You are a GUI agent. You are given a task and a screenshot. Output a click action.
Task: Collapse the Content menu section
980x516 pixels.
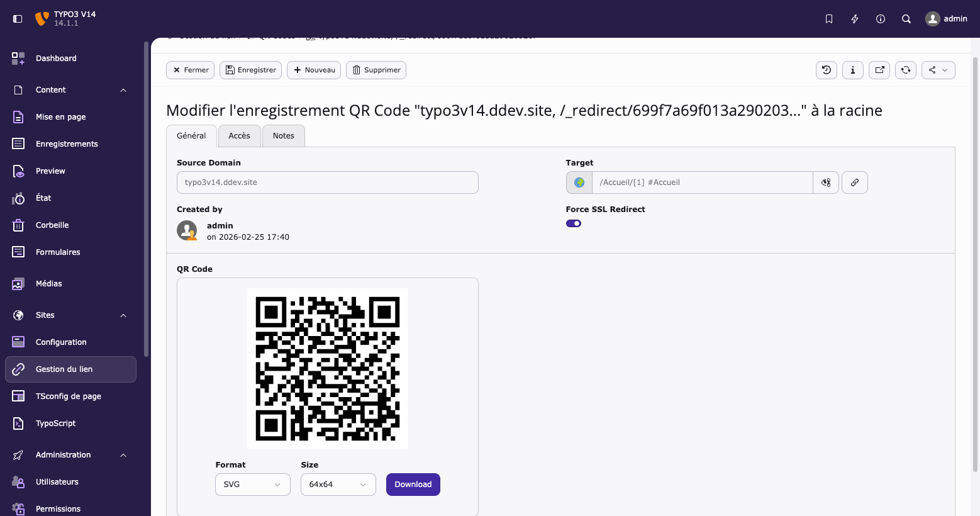click(123, 89)
